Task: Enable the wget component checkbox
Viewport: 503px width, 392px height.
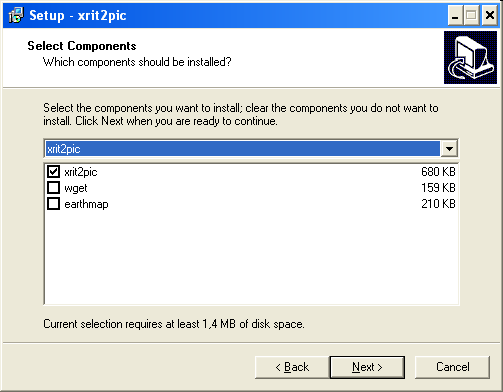Action: pyautogui.click(x=53, y=188)
